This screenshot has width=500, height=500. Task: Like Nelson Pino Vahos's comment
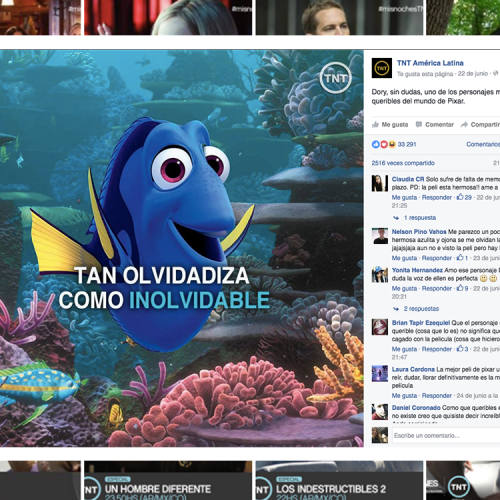pos(404,258)
